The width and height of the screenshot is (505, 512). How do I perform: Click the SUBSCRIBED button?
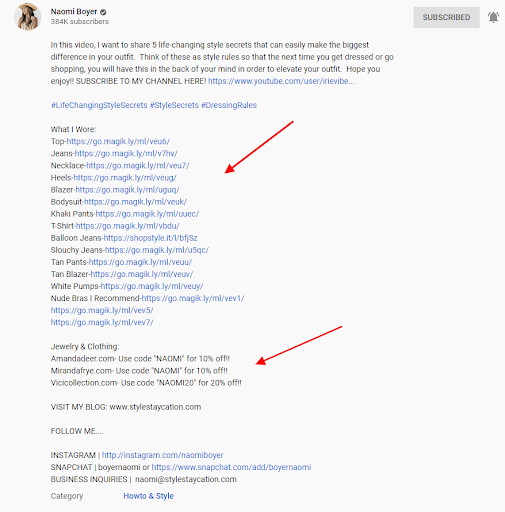[446, 17]
